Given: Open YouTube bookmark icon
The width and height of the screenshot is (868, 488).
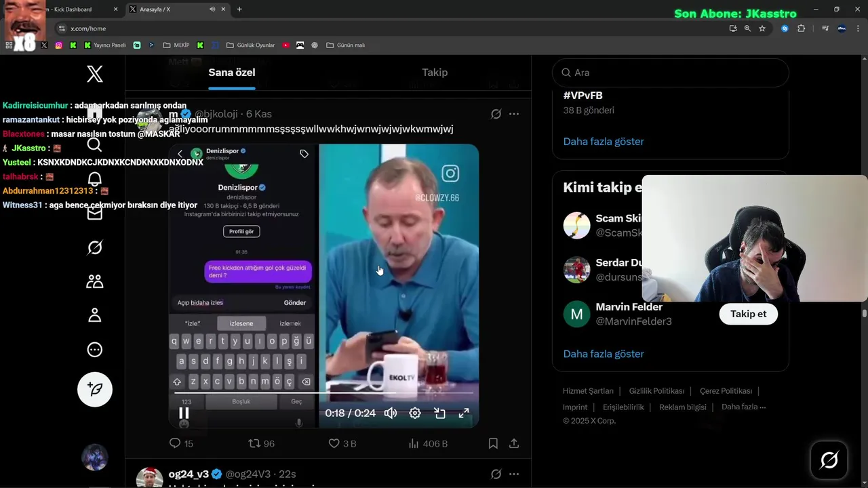Looking at the screenshot, I should 285,45.
